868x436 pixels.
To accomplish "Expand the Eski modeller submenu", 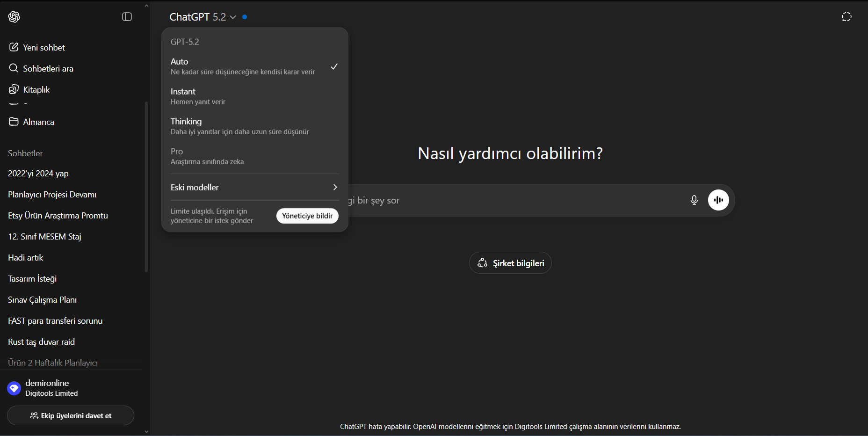I will pyautogui.click(x=254, y=187).
